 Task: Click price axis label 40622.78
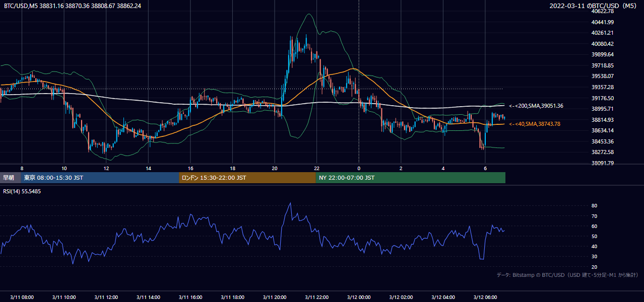(603, 11)
